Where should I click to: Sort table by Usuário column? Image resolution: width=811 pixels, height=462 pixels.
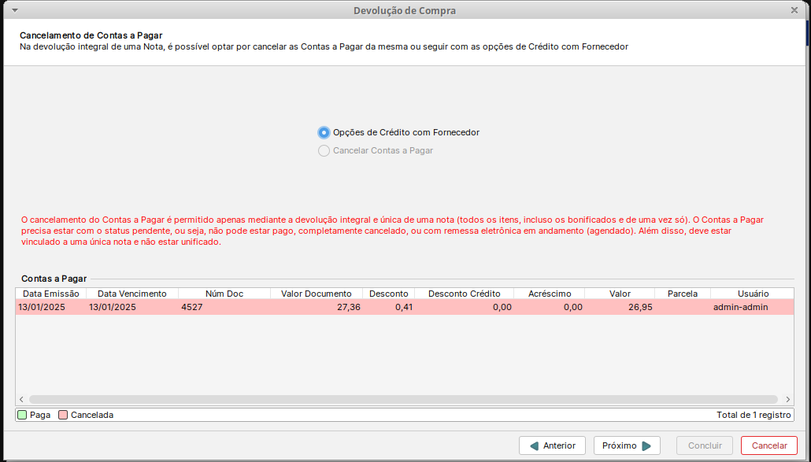pyautogui.click(x=752, y=294)
